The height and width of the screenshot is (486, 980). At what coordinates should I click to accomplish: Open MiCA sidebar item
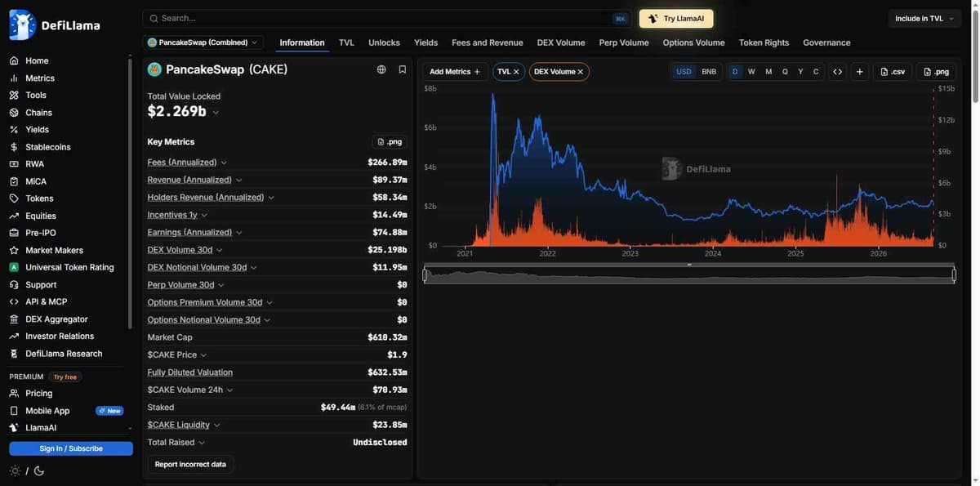pos(36,181)
